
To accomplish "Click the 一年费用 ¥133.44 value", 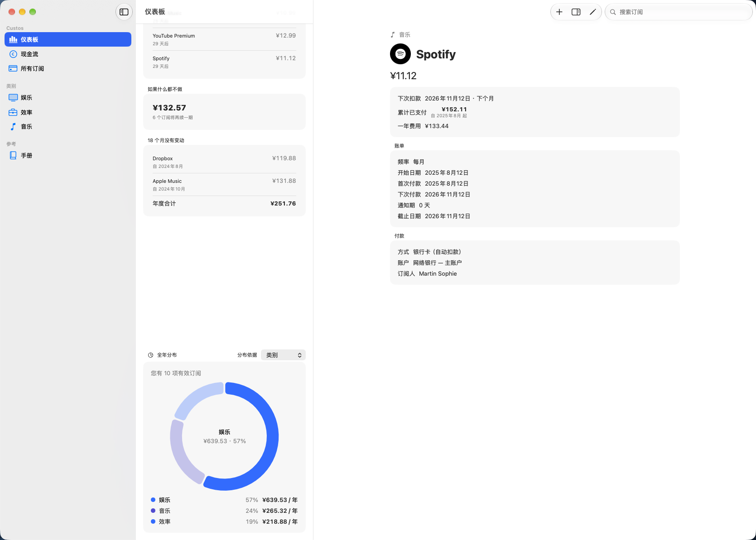I will (437, 126).
